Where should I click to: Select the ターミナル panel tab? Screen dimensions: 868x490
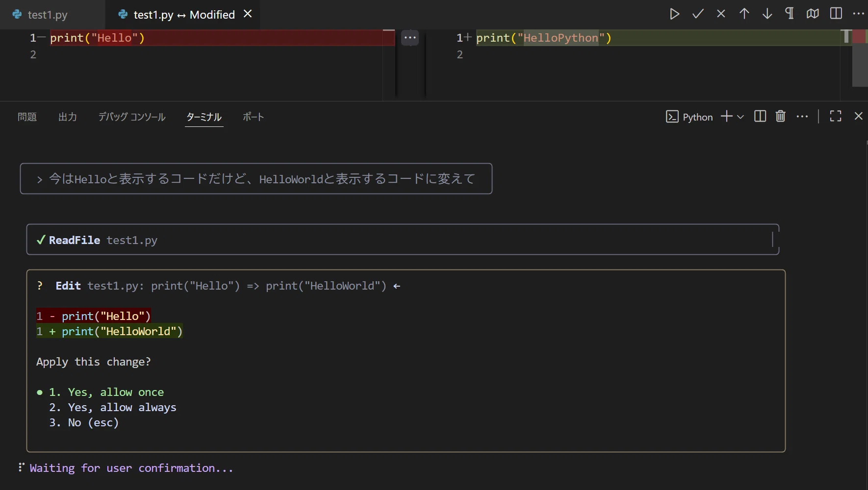(204, 117)
